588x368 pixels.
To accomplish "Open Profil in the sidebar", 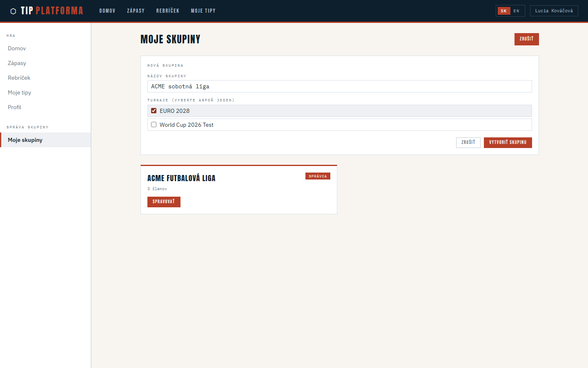I will click(x=14, y=107).
